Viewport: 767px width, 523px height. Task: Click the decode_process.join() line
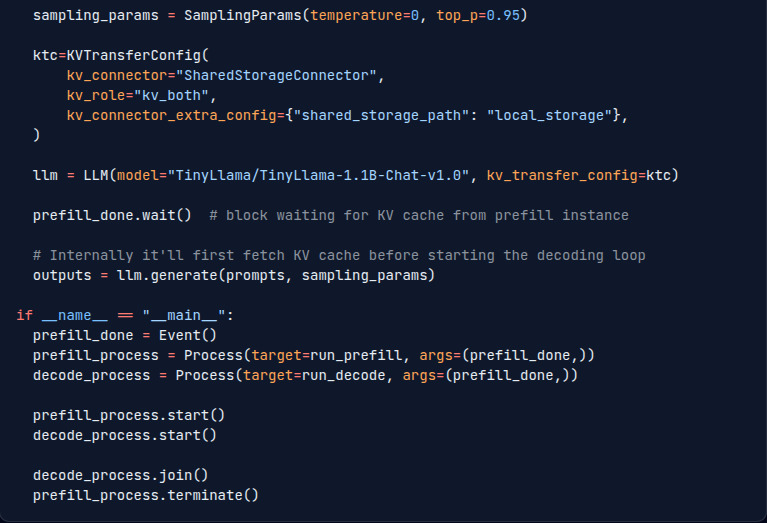120,476
